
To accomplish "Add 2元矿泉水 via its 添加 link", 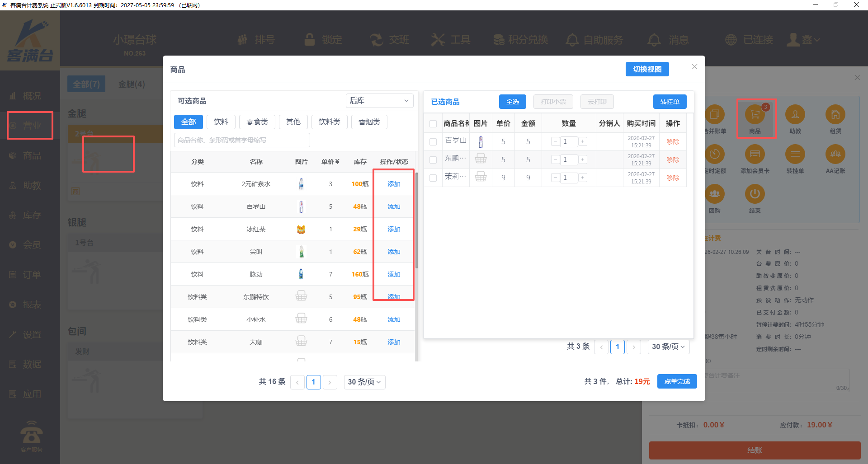I will (x=394, y=184).
